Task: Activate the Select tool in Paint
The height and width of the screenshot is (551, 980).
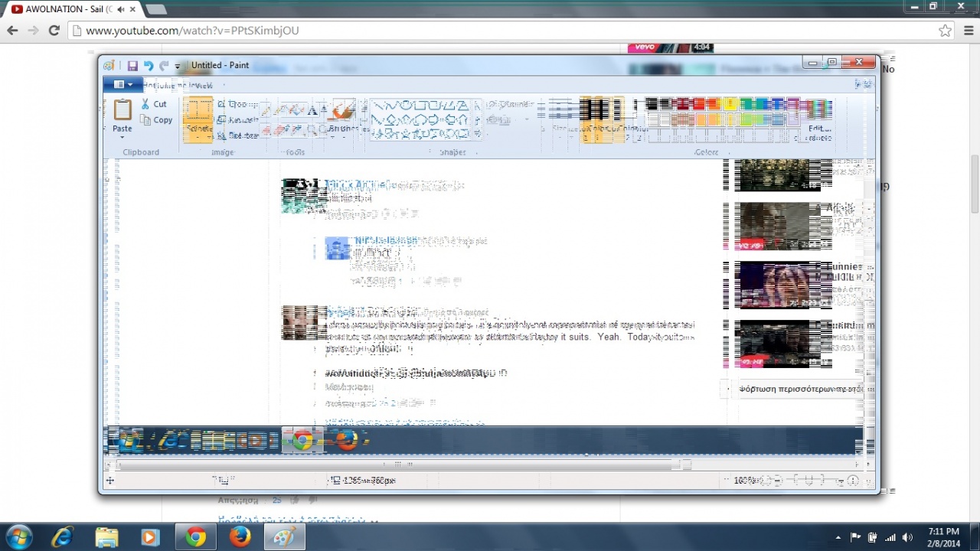Action: tap(198, 119)
